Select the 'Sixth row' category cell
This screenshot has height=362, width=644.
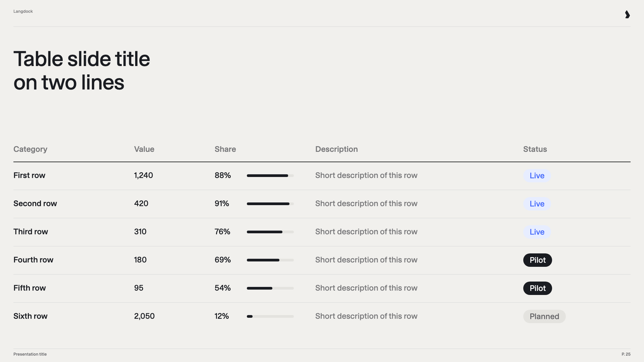coord(30,316)
